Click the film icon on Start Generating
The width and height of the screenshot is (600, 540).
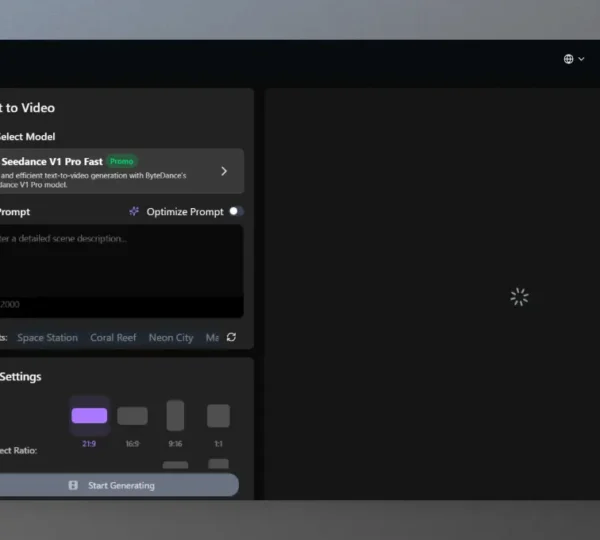point(73,485)
